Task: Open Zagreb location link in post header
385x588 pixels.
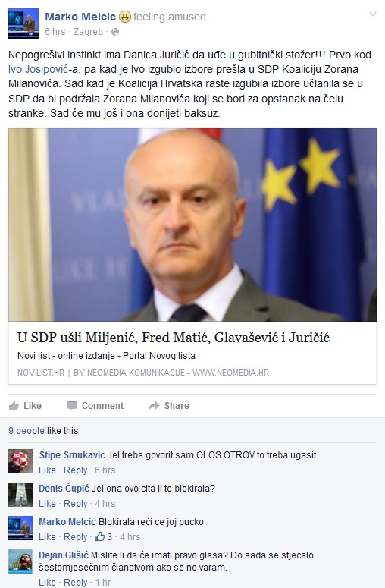Action: 88,32
